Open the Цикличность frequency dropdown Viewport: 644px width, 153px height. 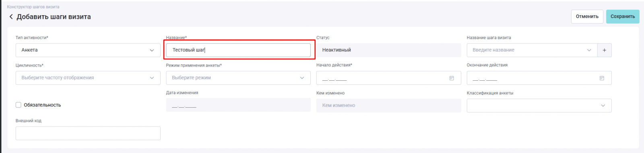coord(88,78)
